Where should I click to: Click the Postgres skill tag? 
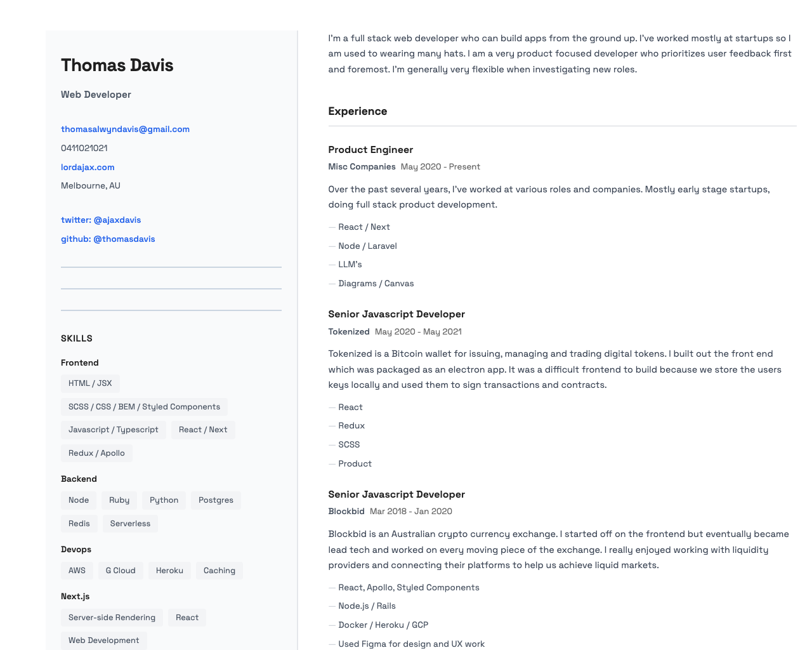tap(216, 500)
